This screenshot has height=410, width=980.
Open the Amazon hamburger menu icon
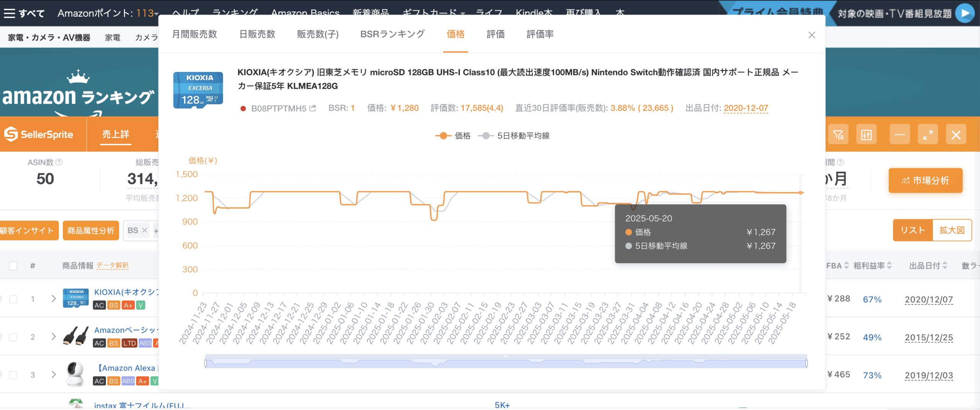pyautogui.click(x=9, y=13)
